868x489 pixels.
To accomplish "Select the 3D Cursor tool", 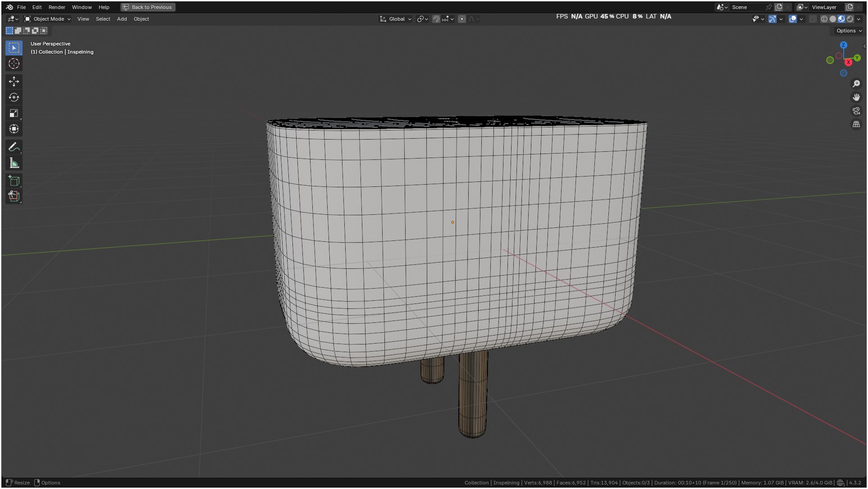I will tap(14, 63).
